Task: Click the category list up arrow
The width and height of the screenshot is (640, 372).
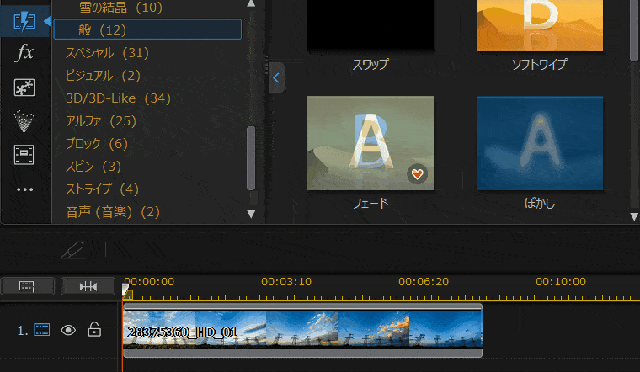Action: click(251, 4)
